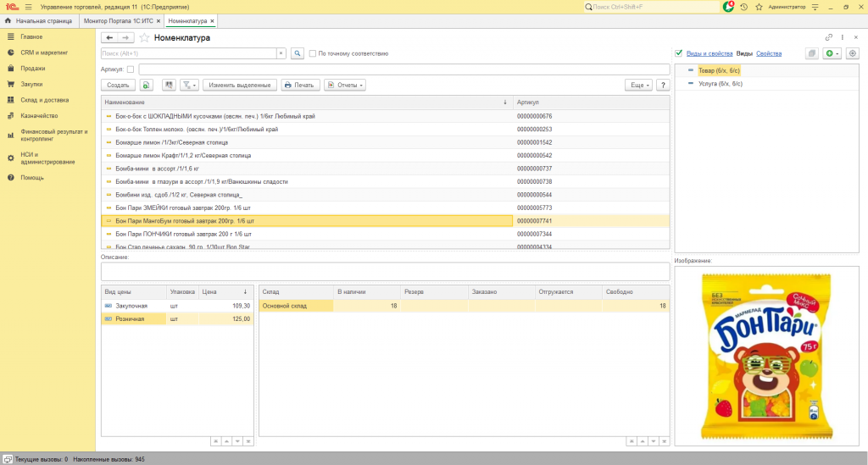The height and width of the screenshot is (465, 868).
Task: Open the history clock icon
Action: pyautogui.click(x=744, y=7)
